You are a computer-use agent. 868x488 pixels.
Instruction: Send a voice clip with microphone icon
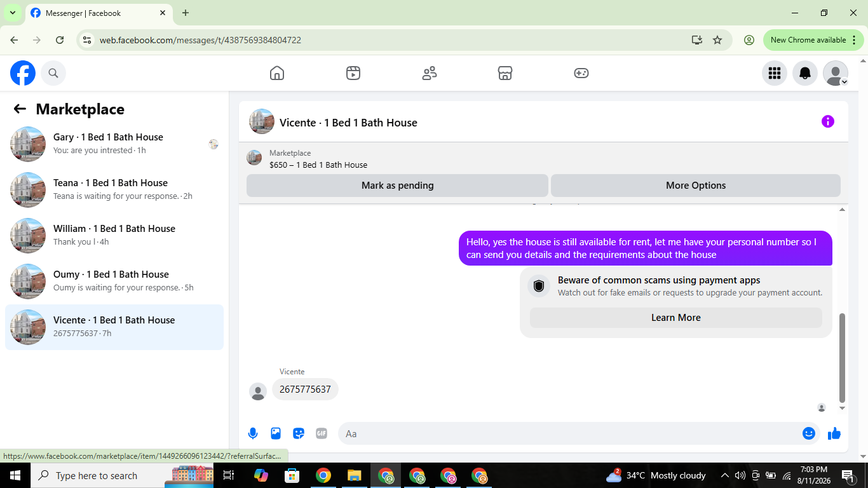[253, 433]
